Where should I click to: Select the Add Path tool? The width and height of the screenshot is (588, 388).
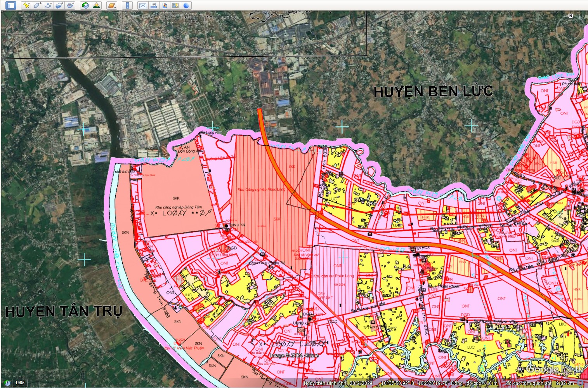(48, 5)
